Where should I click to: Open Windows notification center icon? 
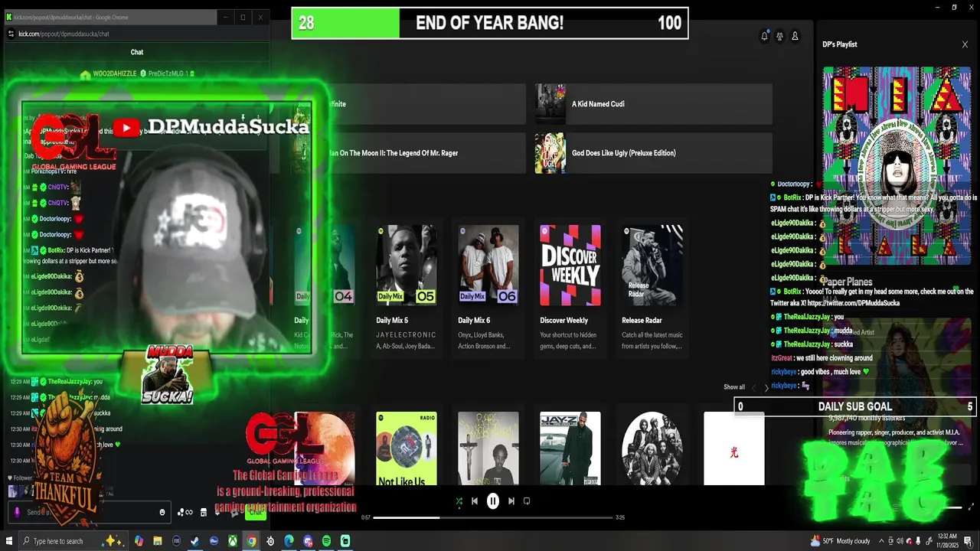pyautogui.click(x=969, y=541)
